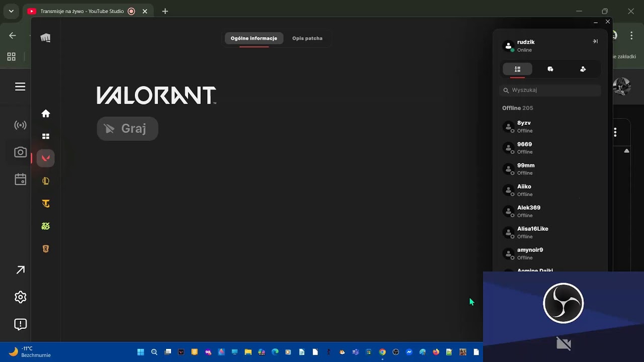The height and width of the screenshot is (362, 644).
Task: Open the chat messages tab icon
Action: pos(550,69)
